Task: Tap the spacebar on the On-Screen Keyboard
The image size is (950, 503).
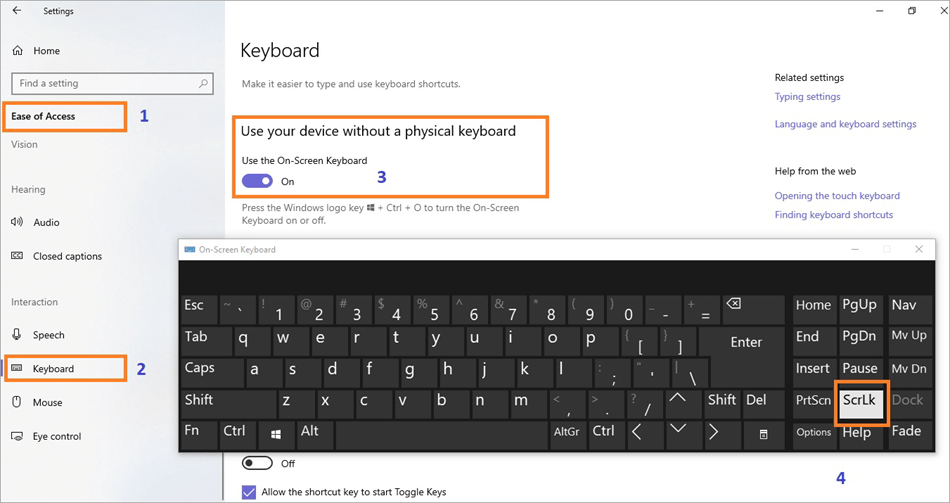Action: tap(441, 434)
